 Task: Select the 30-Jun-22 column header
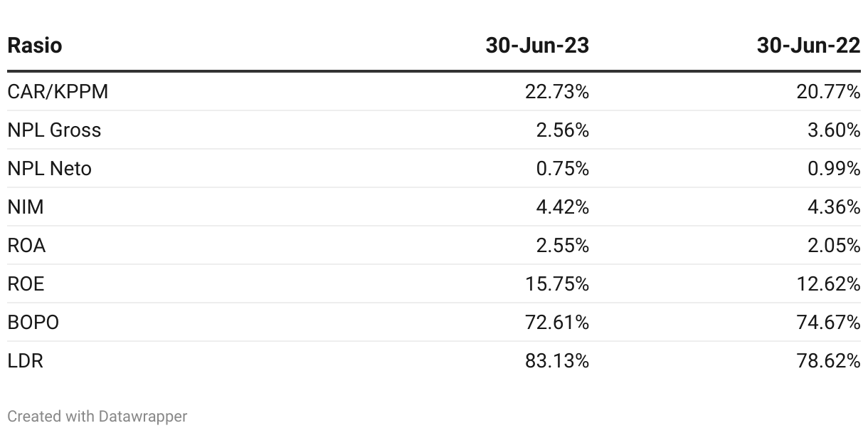coord(809,46)
